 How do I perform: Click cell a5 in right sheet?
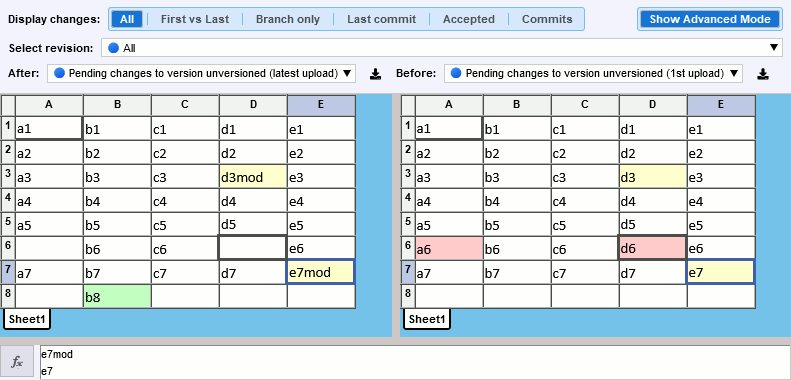[x=449, y=224]
